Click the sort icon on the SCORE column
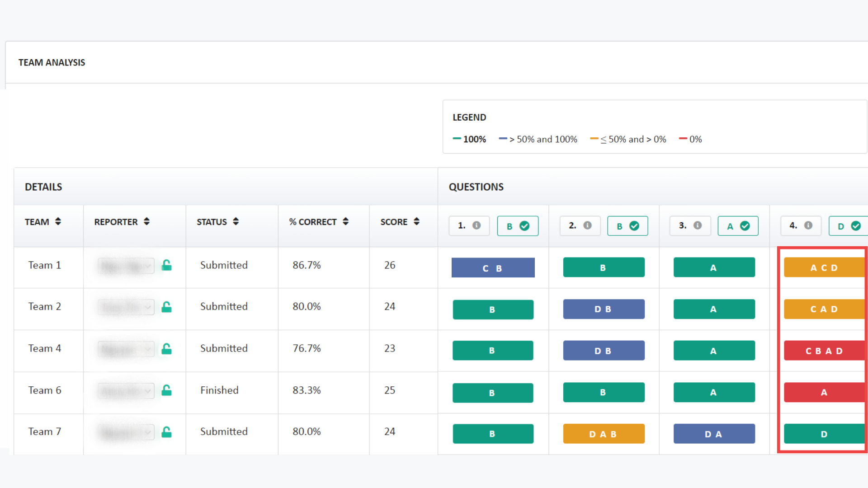 pos(416,221)
